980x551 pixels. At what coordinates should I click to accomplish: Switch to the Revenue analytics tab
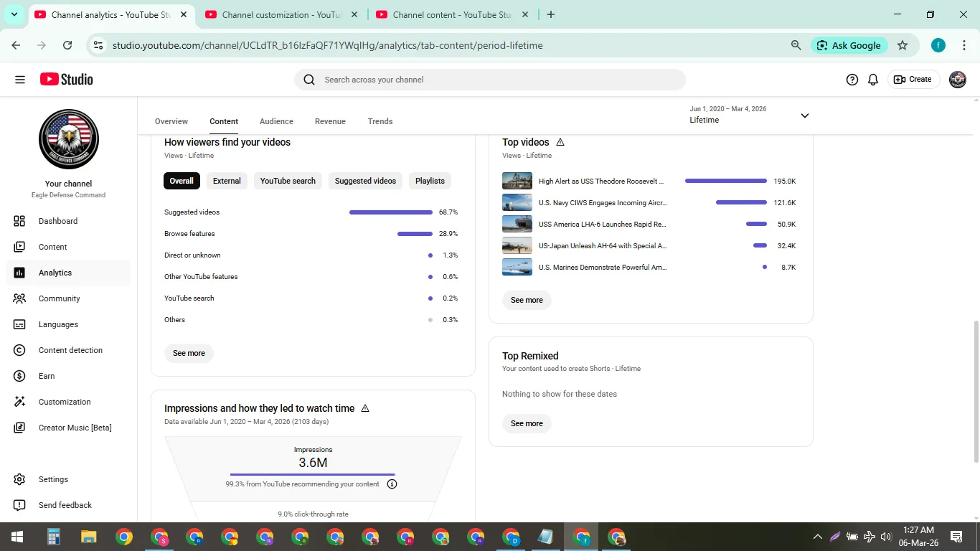click(330, 121)
